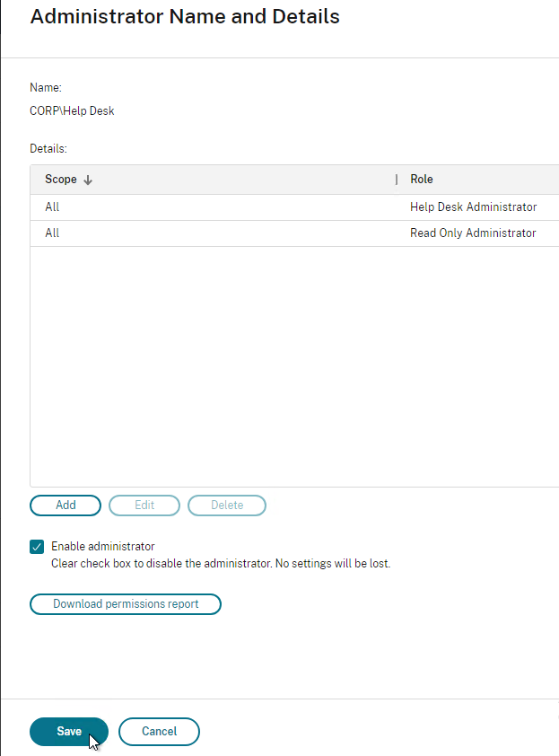Select the Read Only Administrator row
The height and width of the screenshot is (756, 559).
294,233
